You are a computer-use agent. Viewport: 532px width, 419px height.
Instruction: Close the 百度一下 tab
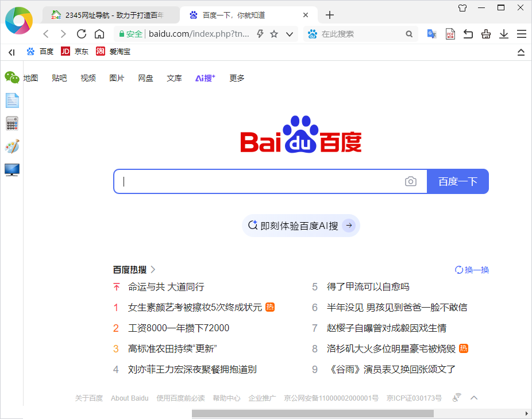tap(306, 15)
